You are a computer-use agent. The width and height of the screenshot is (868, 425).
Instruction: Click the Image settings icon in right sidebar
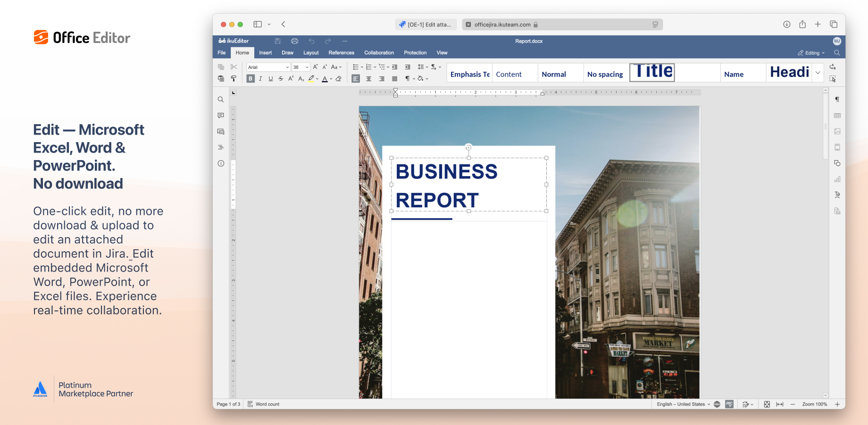(837, 131)
